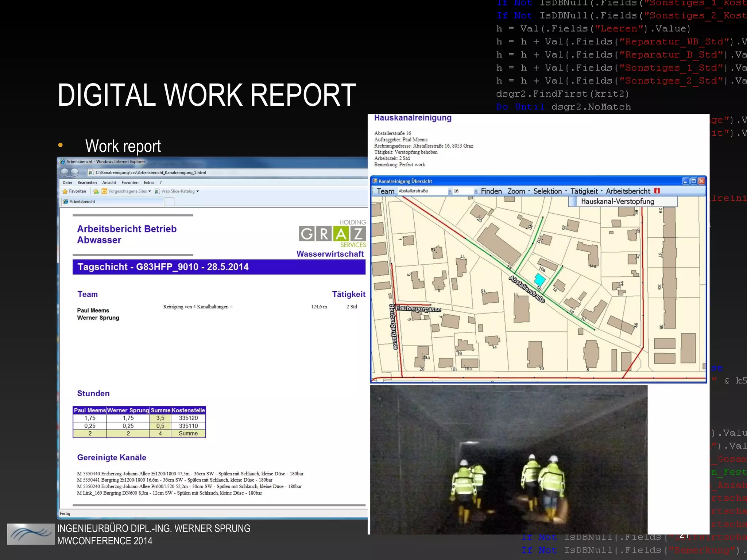This screenshot has width=747, height=560.
Task: Click canal entry M 5350440 Erzherzog-Johann-Allee
Action: tap(190, 474)
